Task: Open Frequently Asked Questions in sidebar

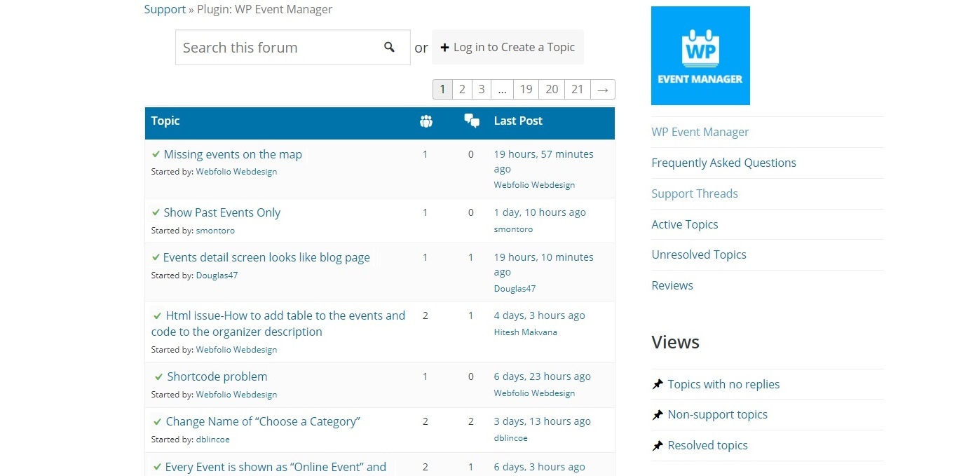Action: pyautogui.click(x=723, y=163)
